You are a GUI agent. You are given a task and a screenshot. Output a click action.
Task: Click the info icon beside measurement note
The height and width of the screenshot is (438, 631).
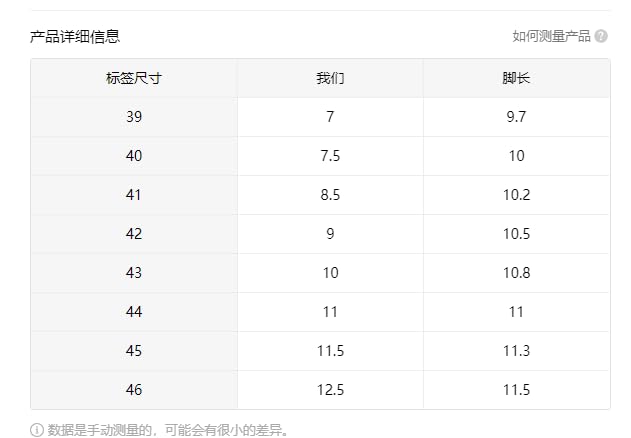pyautogui.click(x=37, y=431)
